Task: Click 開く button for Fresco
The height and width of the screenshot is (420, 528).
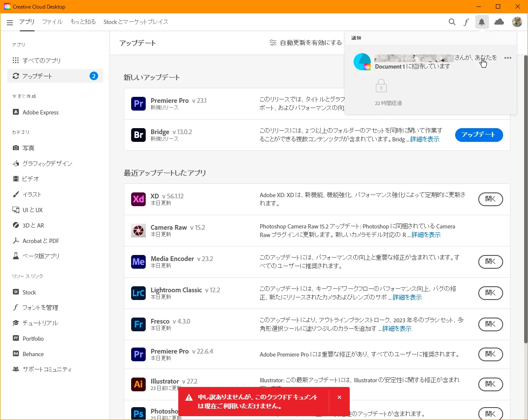Action: pos(491,324)
